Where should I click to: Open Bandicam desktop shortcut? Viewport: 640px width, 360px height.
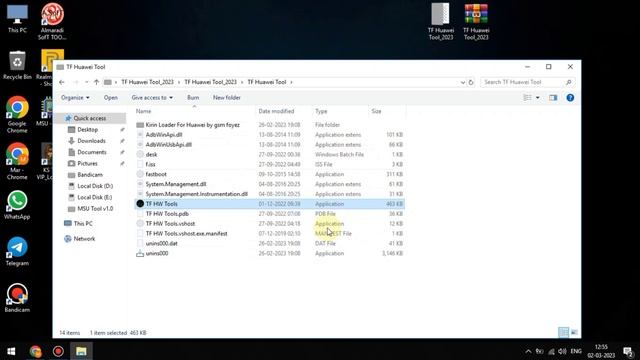[x=17, y=298]
